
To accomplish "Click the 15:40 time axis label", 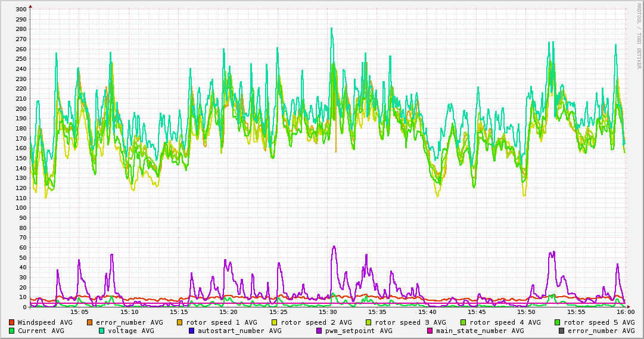I will (x=427, y=312).
